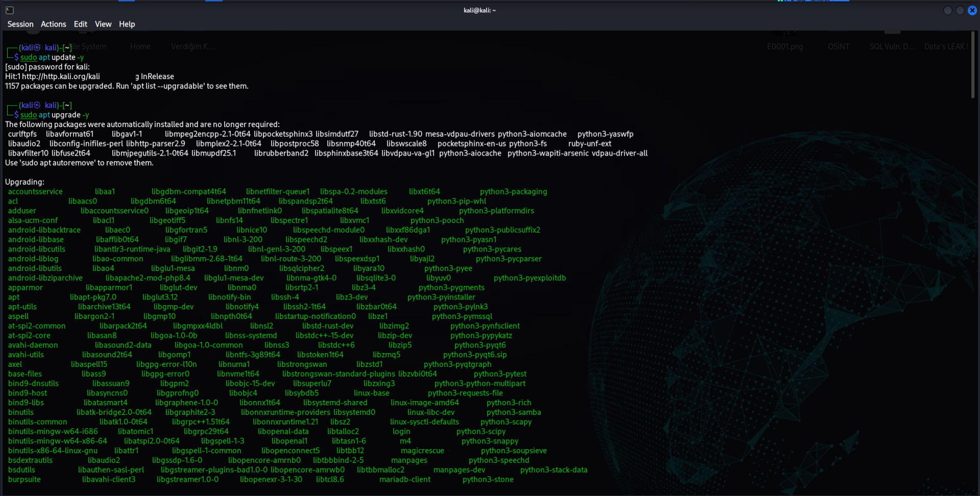Image resolution: width=980 pixels, height=496 pixels.
Task: Close the kali@kali terminal window
Action: (x=972, y=10)
